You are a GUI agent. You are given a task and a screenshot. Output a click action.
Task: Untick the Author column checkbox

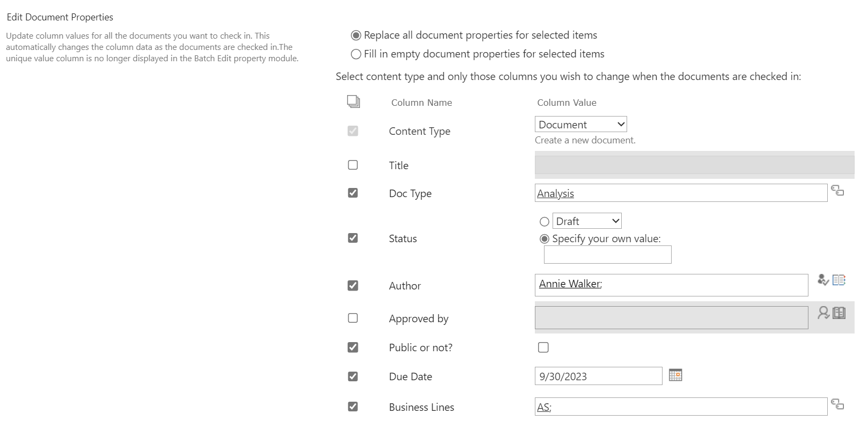[x=353, y=286]
